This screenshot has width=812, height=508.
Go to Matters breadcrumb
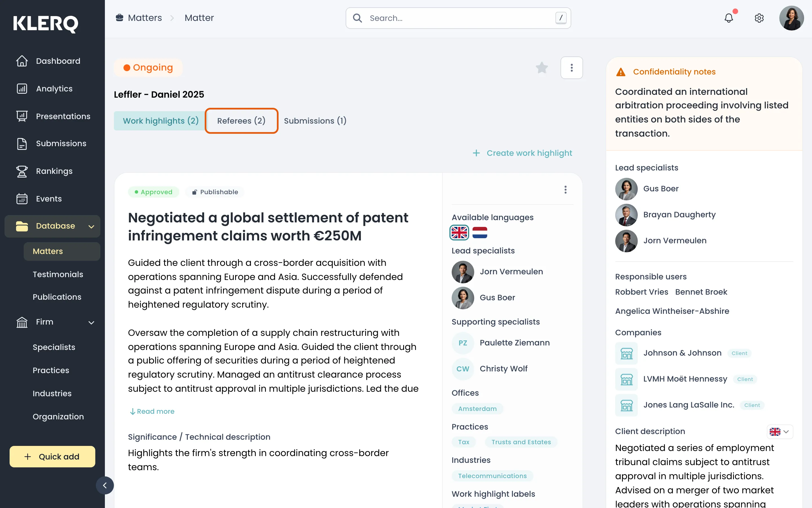pos(145,18)
